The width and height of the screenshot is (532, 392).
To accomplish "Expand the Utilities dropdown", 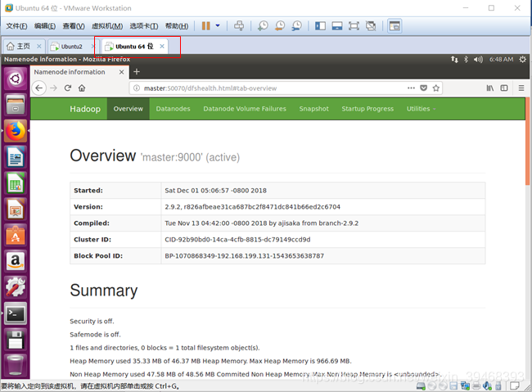I will (x=421, y=109).
